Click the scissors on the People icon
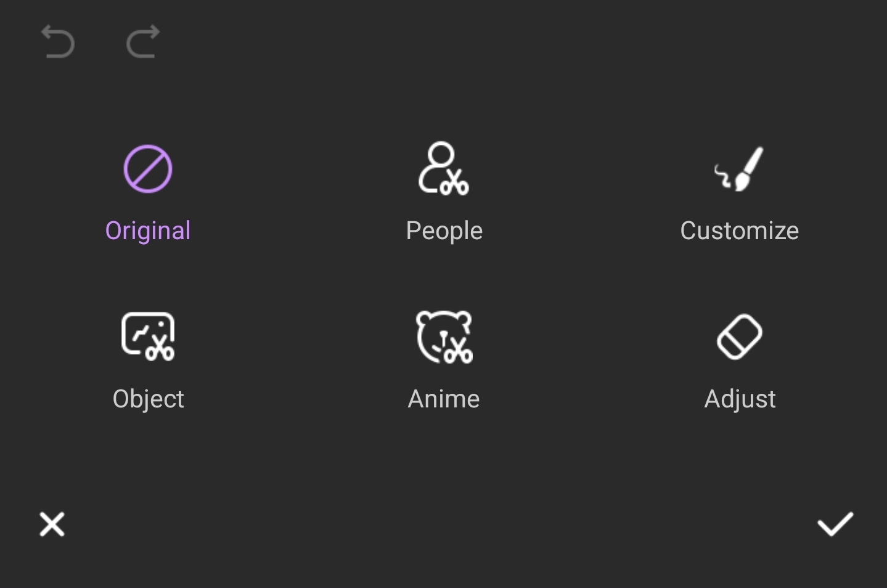The width and height of the screenshot is (887, 588). pos(455,182)
